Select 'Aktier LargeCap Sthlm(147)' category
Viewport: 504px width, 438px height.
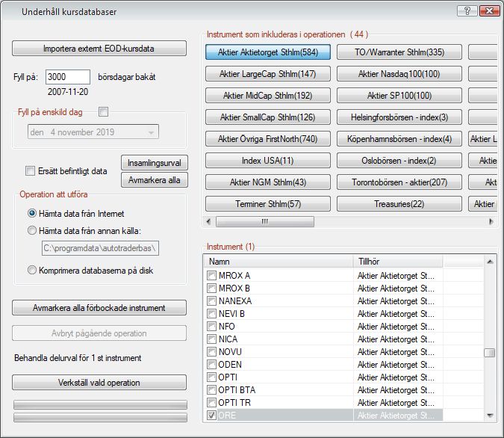click(x=269, y=74)
